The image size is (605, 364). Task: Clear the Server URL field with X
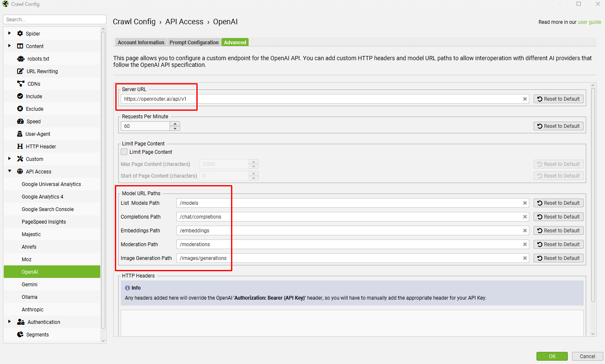525,99
